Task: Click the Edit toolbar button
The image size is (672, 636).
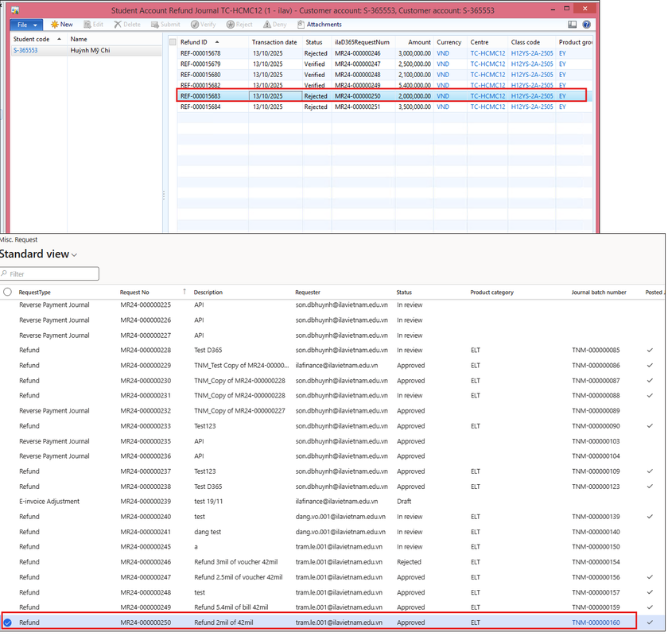Action: [93, 25]
